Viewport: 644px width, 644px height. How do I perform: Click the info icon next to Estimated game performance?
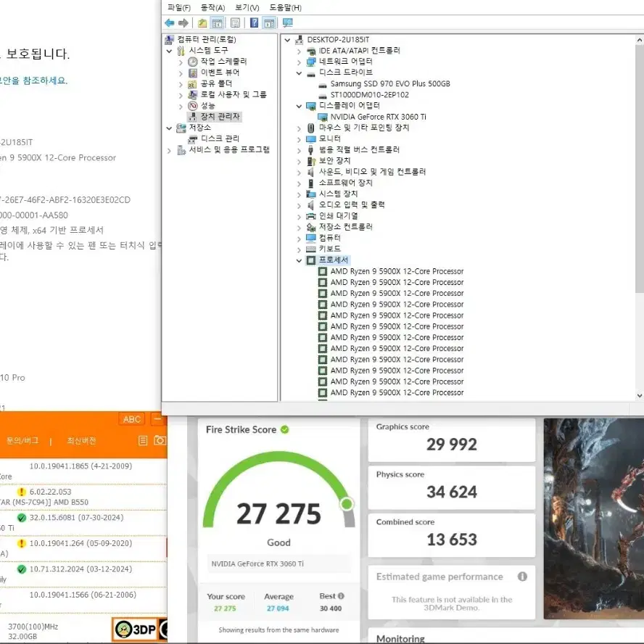pos(522,577)
